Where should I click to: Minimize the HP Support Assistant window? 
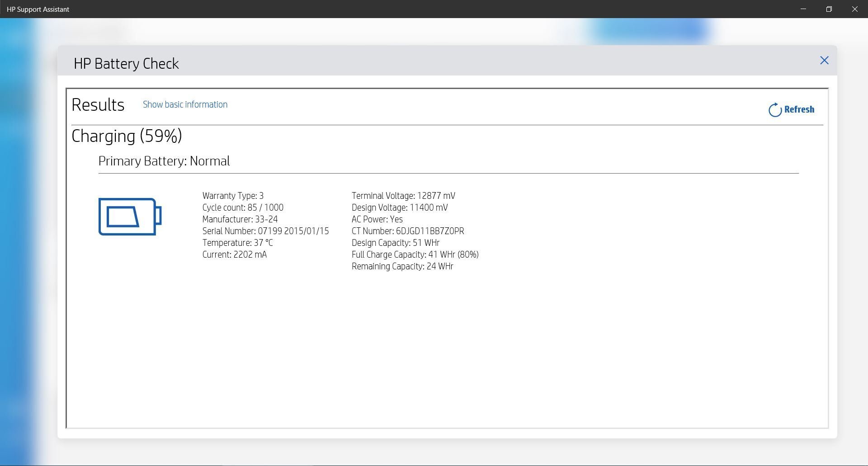803,9
